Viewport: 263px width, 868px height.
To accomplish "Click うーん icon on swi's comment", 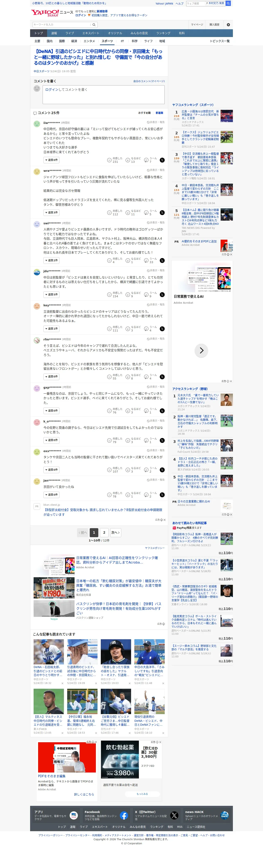I will (146, 261).
